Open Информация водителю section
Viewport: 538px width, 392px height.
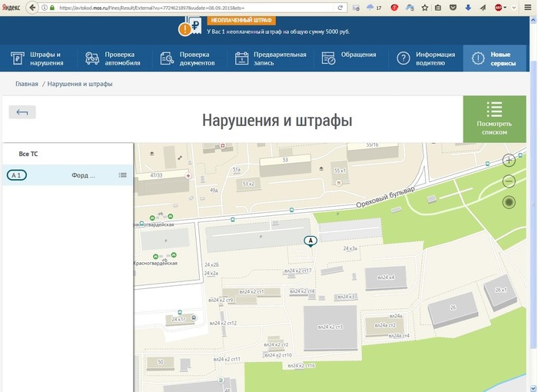(427, 58)
